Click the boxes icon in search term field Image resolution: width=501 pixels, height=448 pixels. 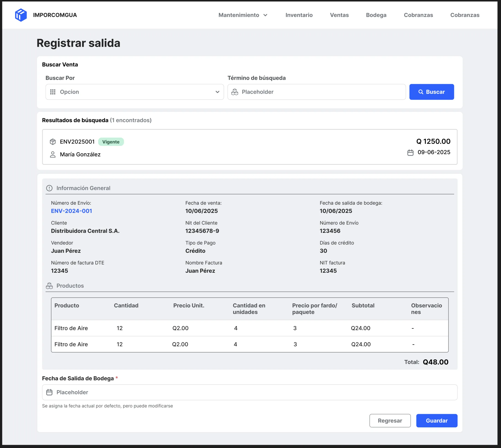tap(235, 92)
